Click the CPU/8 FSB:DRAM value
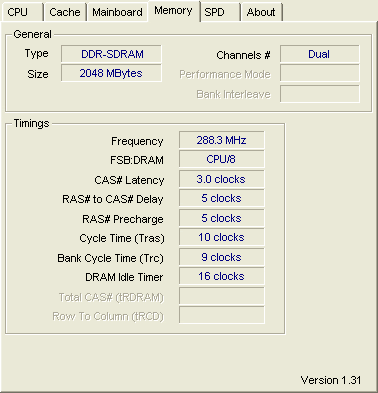The image size is (378, 393). coord(222,159)
